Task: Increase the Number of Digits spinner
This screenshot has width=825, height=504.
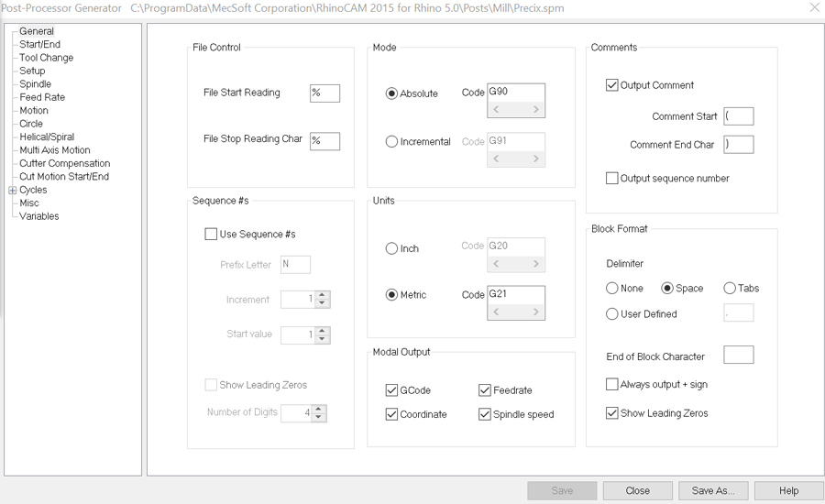Action: click(x=319, y=410)
